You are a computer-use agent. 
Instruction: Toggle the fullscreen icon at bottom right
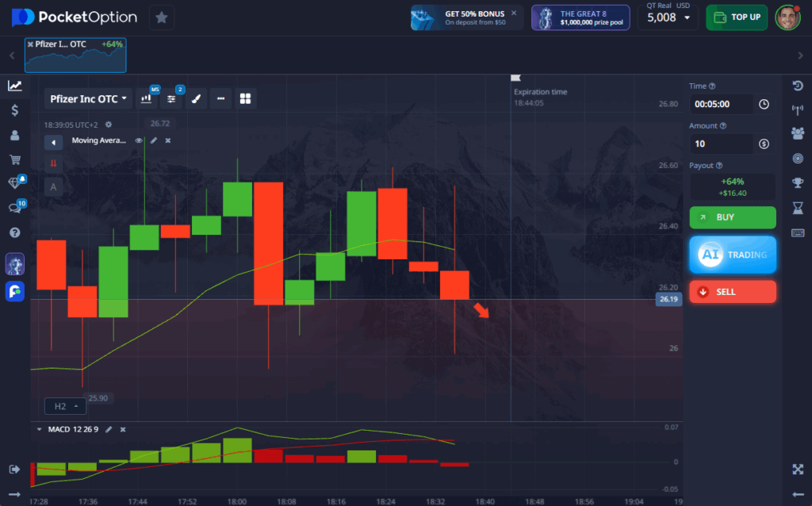click(797, 469)
